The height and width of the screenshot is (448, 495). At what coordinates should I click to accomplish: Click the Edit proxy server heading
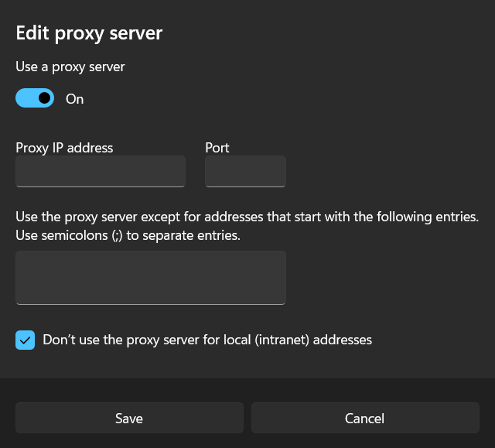89,33
